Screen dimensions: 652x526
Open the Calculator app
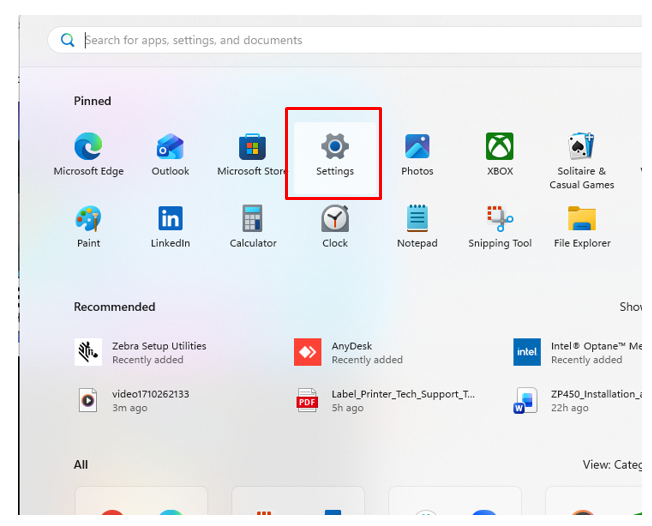click(x=253, y=227)
